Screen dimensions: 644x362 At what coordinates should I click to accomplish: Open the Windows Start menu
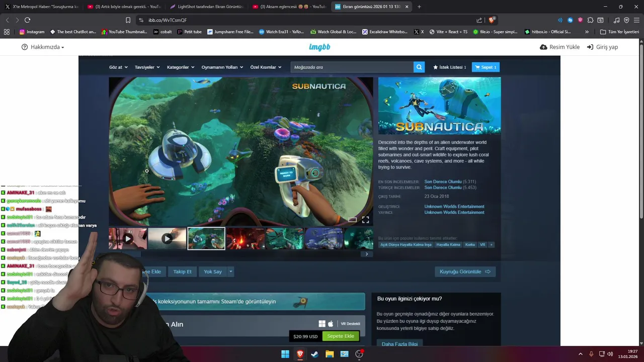285,354
